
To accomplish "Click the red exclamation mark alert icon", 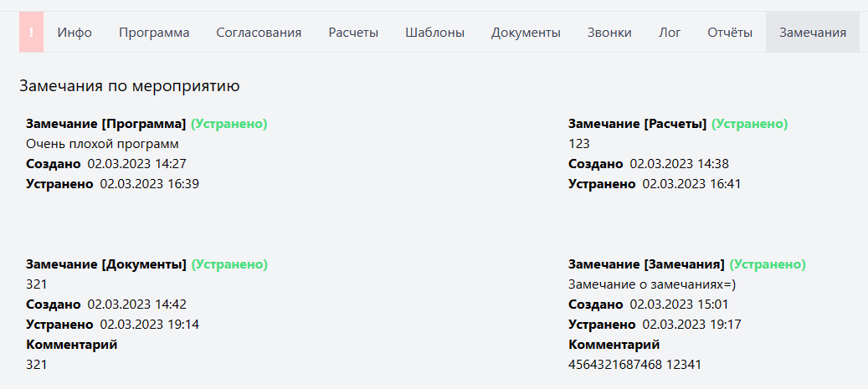I will click(x=31, y=33).
